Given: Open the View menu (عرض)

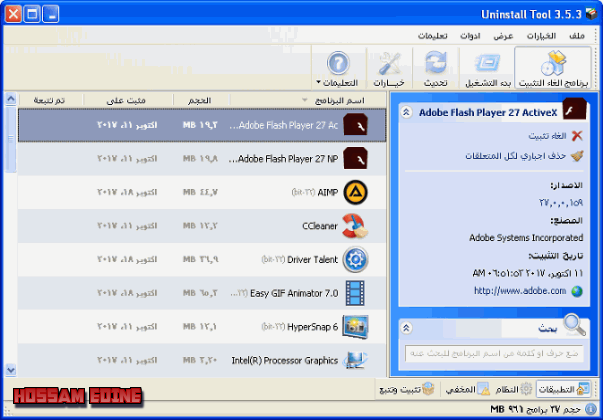Looking at the screenshot, I should click(503, 36).
